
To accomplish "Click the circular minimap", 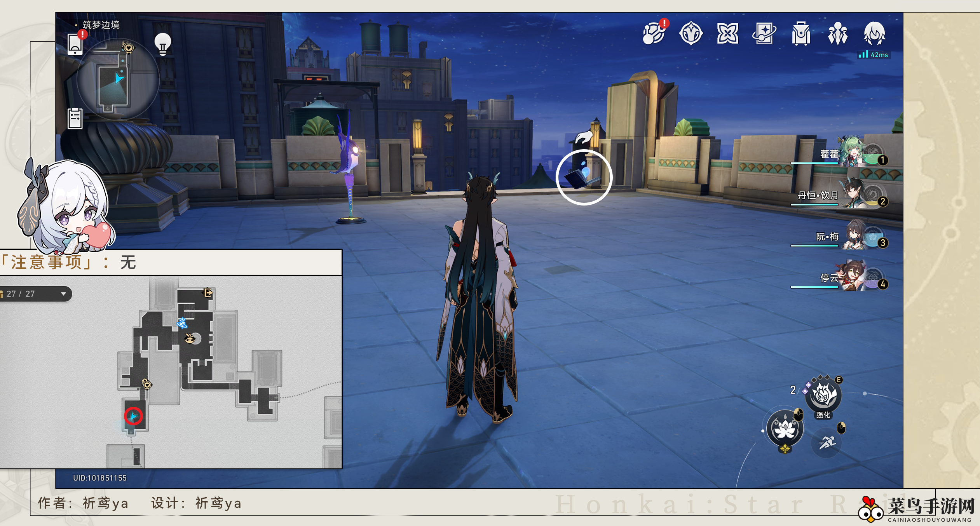I will point(118,80).
